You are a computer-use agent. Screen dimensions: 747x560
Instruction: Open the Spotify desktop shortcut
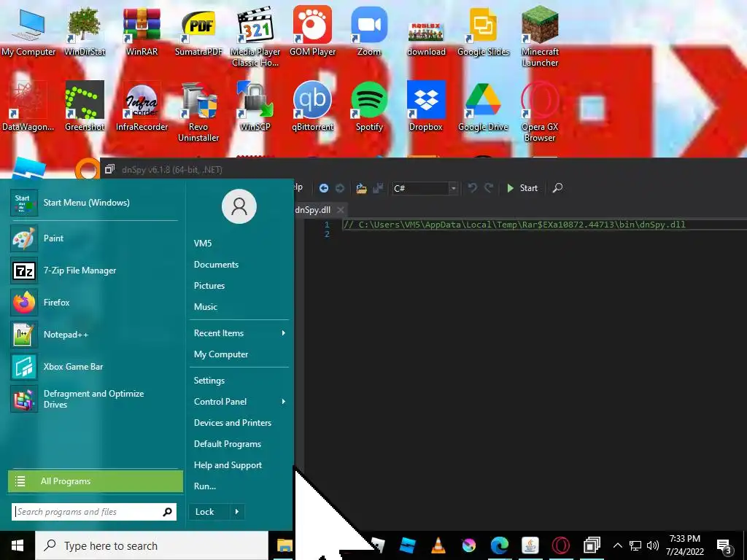(x=368, y=106)
